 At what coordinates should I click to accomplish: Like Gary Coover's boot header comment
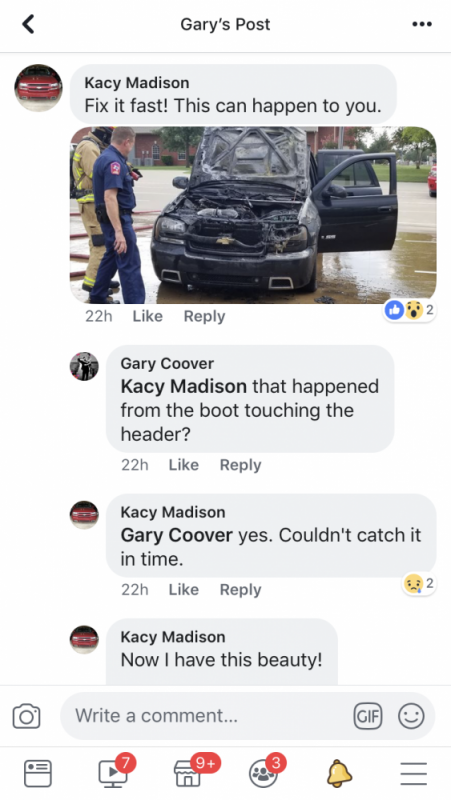click(183, 465)
